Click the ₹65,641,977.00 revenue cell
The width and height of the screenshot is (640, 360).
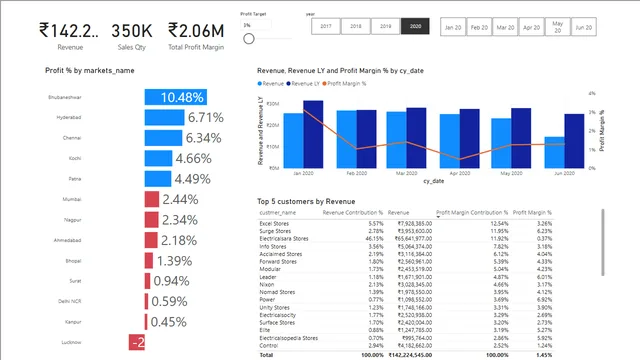[413, 239]
